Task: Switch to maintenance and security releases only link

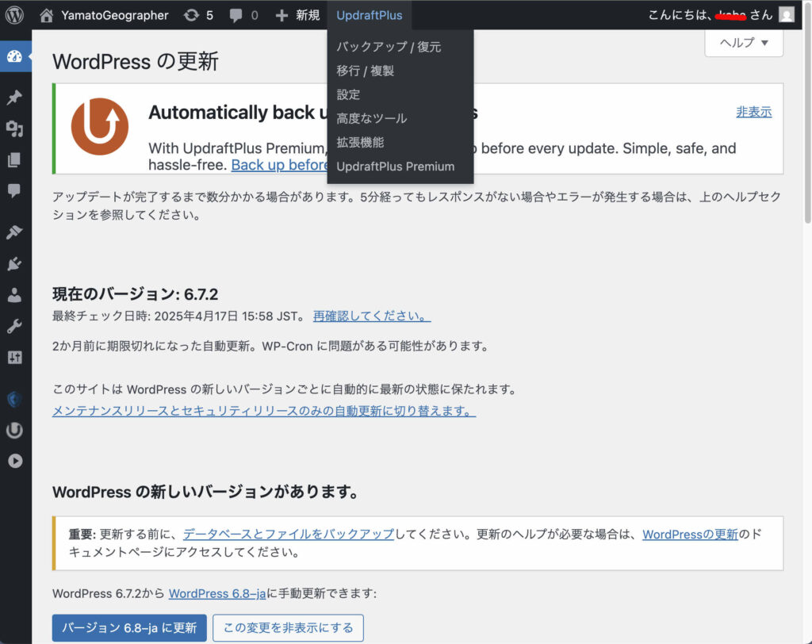Action: coord(264,411)
